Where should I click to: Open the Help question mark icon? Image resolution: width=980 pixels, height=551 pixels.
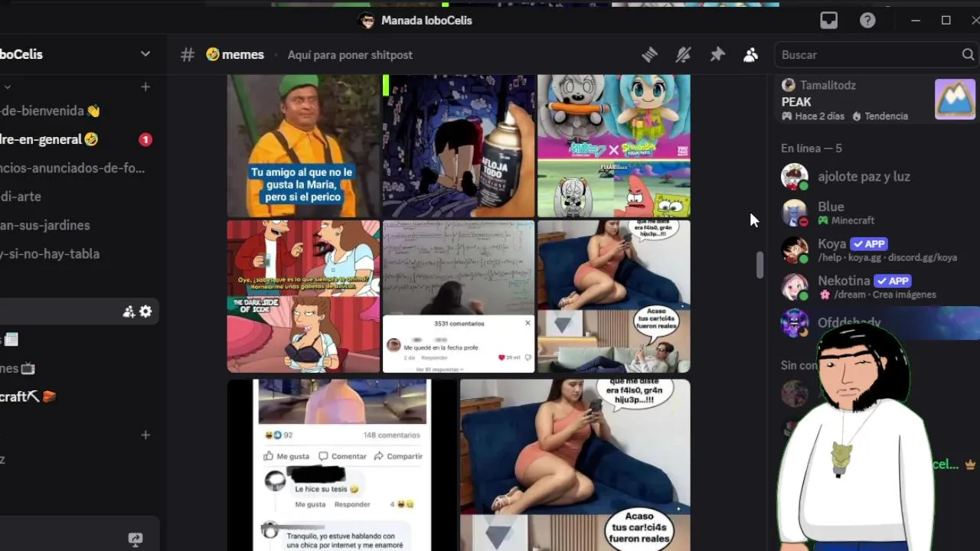867,21
